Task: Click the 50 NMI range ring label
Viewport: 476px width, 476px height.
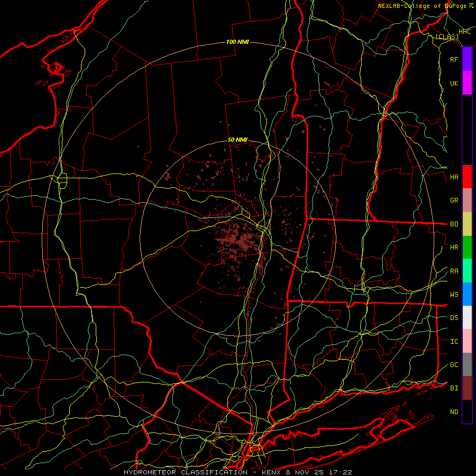Action: tap(237, 140)
